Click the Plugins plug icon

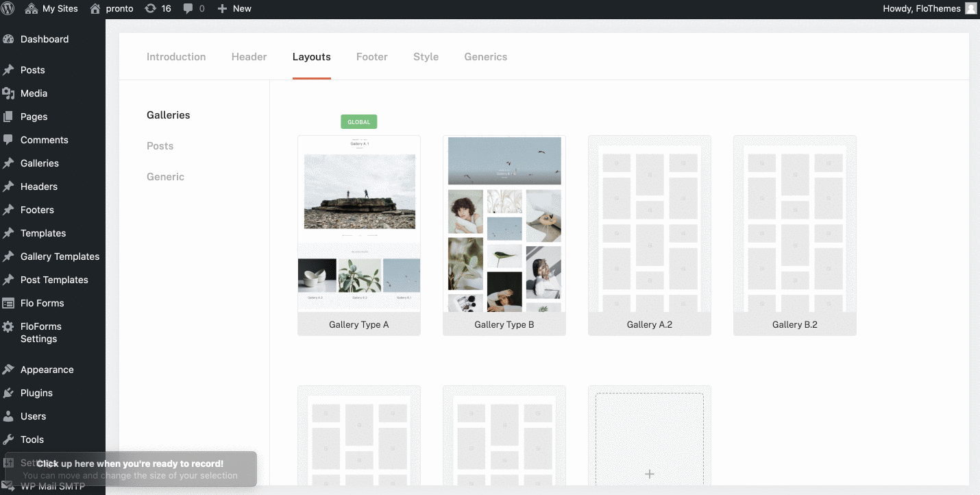pyautogui.click(x=8, y=393)
